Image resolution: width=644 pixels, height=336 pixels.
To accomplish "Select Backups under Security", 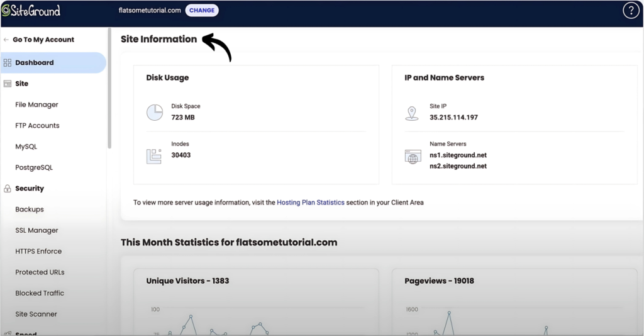I will (29, 210).
